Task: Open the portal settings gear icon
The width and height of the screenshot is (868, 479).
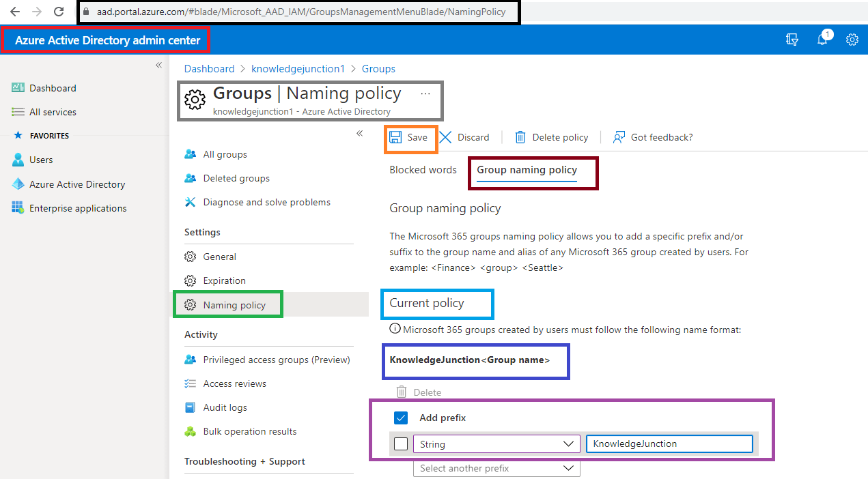Action: [x=852, y=40]
